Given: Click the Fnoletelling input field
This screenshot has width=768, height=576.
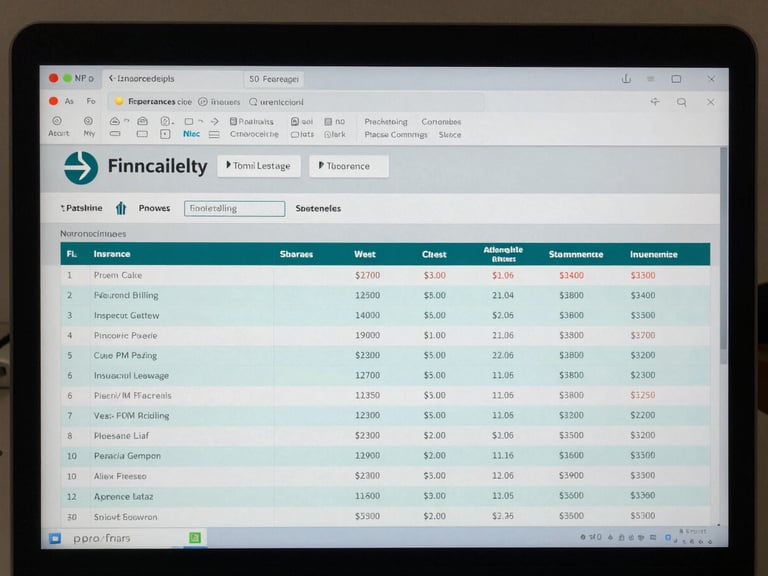Looking at the screenshot, I should [x=235, y=209].
